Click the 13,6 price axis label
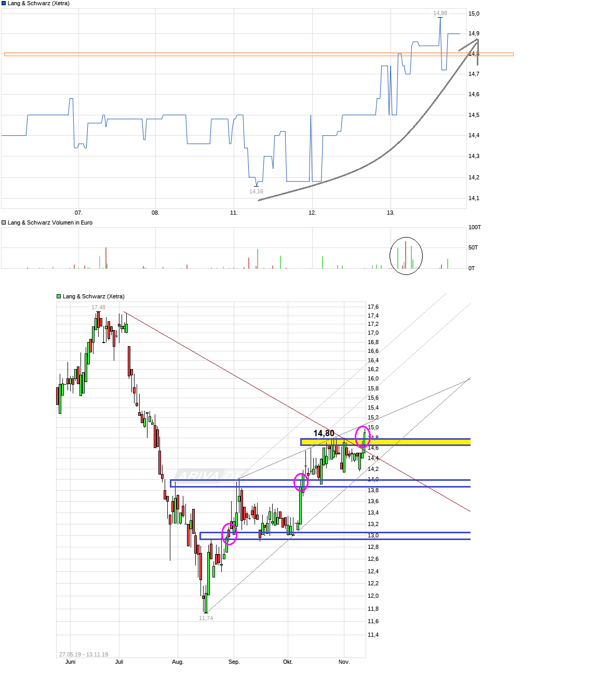 click(x=373, y=501)
